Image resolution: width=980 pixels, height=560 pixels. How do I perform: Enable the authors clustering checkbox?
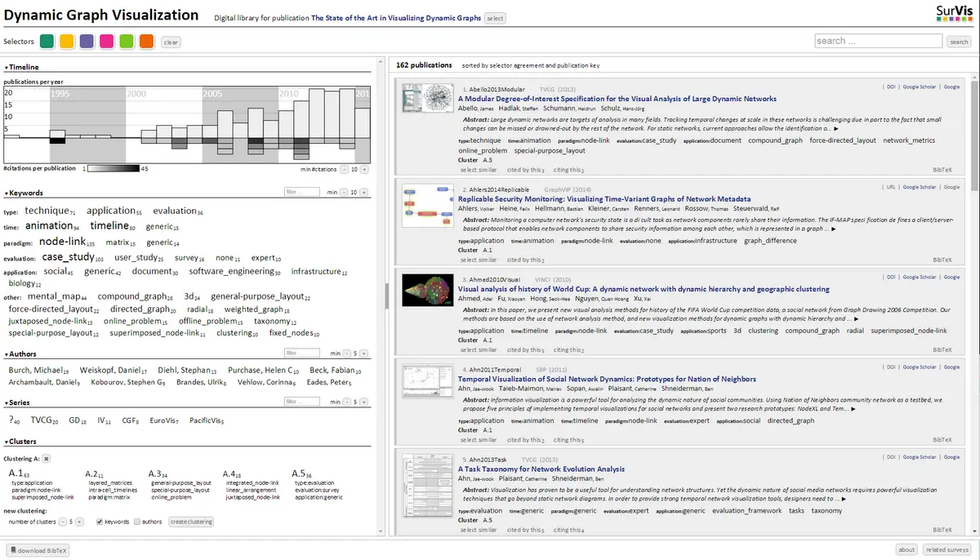coord(136,522)
